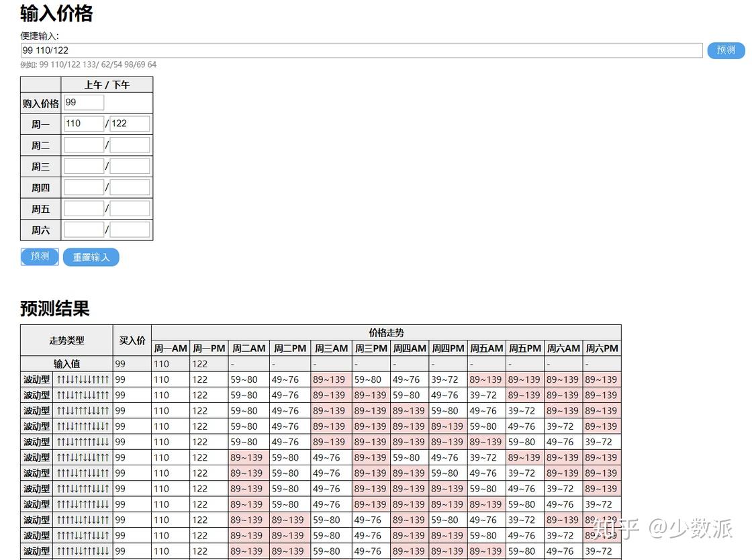Click the 周五AM column header
The height and width of the screenshot is (560, 752).
click(486, 348)
